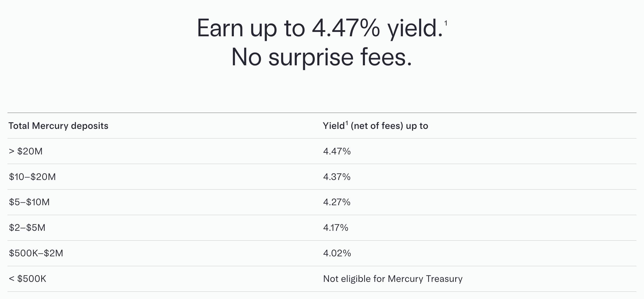Viewport: 644px width, 299px height.
Task: Click the 4.27% yield value
Action: coord(337,202)
